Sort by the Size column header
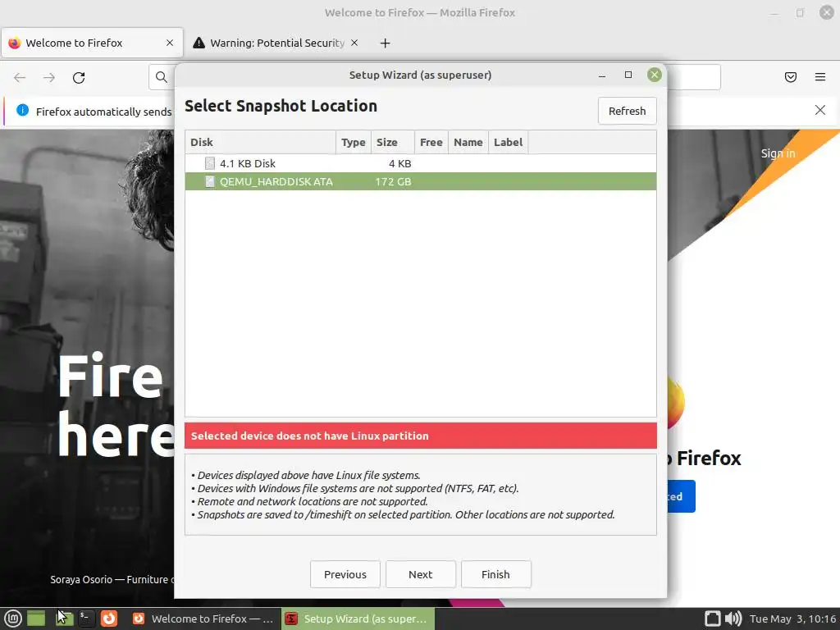 coord(392,142)
